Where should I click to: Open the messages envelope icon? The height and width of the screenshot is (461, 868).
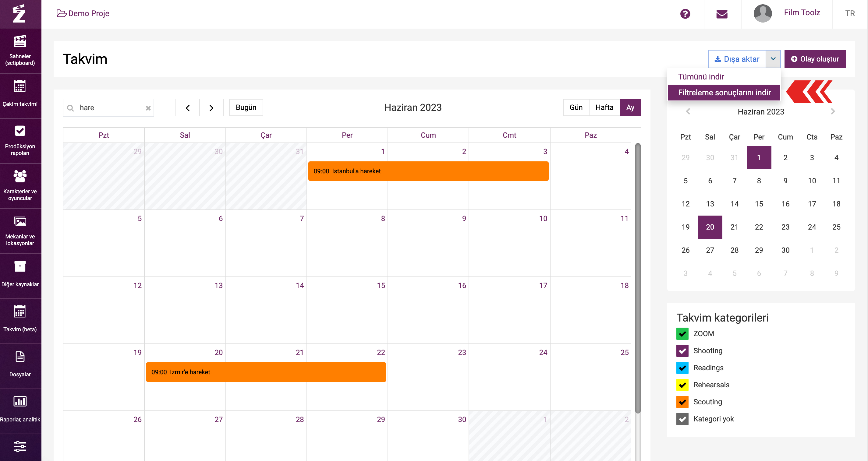coord(722,14)
